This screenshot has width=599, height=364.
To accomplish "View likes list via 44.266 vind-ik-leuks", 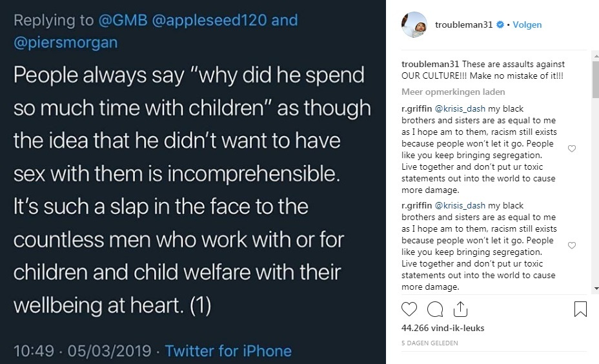I will pyautogui.click(x=443, y=329).
